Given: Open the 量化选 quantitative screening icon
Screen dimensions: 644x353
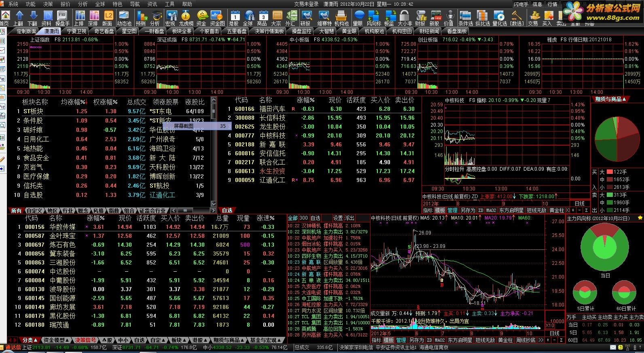Looking at the screenshot, I should (x=500, y=18).
